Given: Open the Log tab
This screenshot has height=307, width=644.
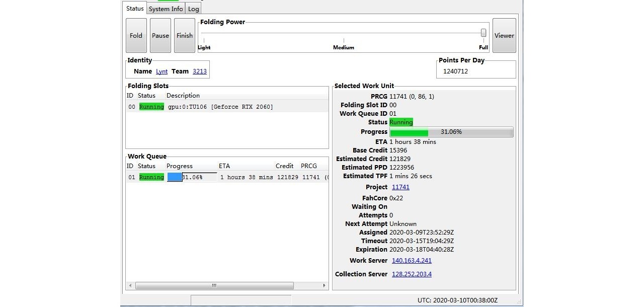Looking at the screenshot, I should pyautogui.click(x=193, y=9).
